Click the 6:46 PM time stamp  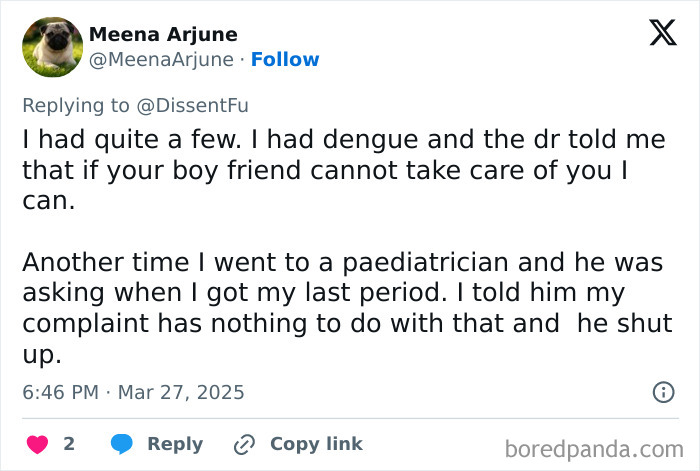[x=60, y=392]
